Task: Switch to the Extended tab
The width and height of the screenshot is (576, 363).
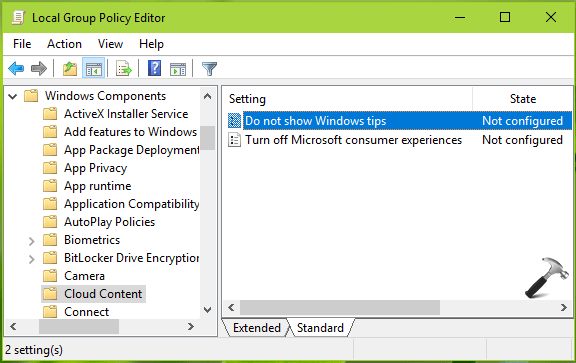Action: coord(256,327)
